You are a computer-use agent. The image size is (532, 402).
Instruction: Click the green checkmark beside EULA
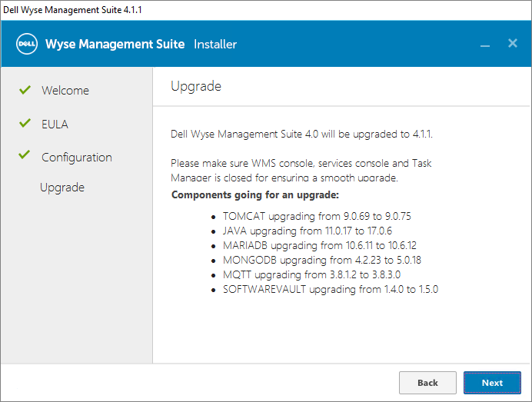click(25, 124)
